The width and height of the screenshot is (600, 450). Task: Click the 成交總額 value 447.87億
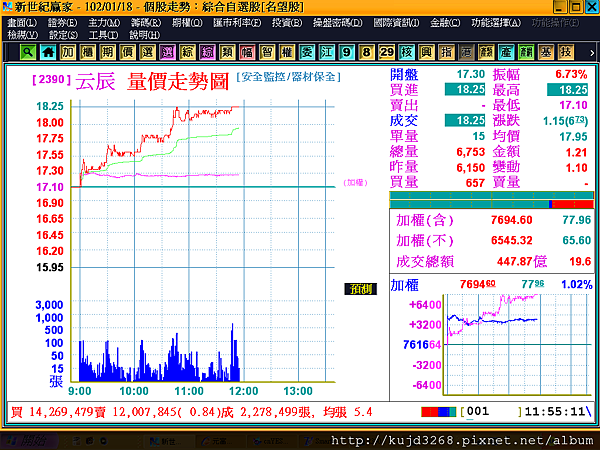tap(522, 261)
